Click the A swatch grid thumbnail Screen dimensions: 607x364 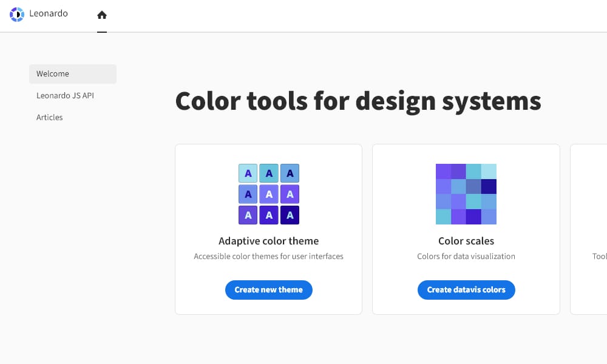(x=268, y=194)
